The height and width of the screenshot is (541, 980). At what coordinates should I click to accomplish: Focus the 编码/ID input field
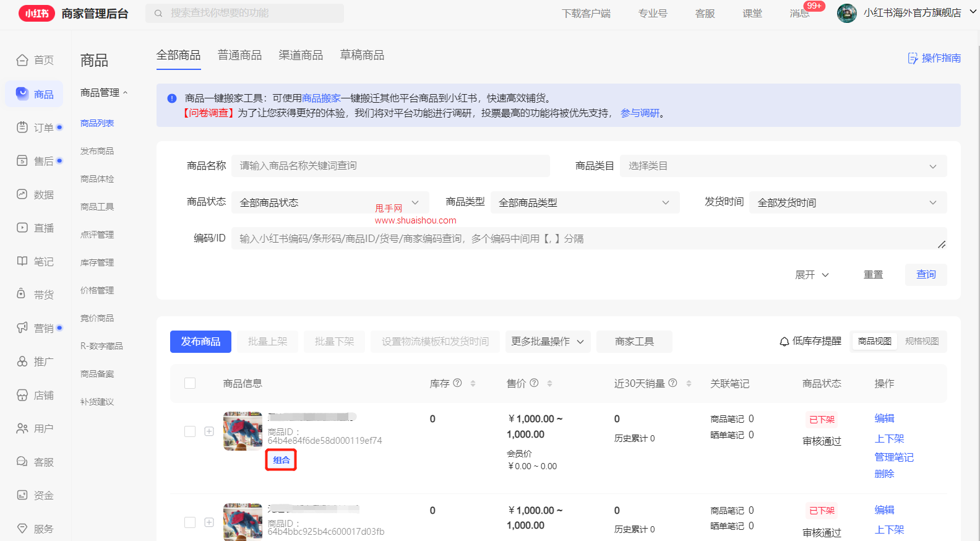pyautogui.click(x=589, y=239)
